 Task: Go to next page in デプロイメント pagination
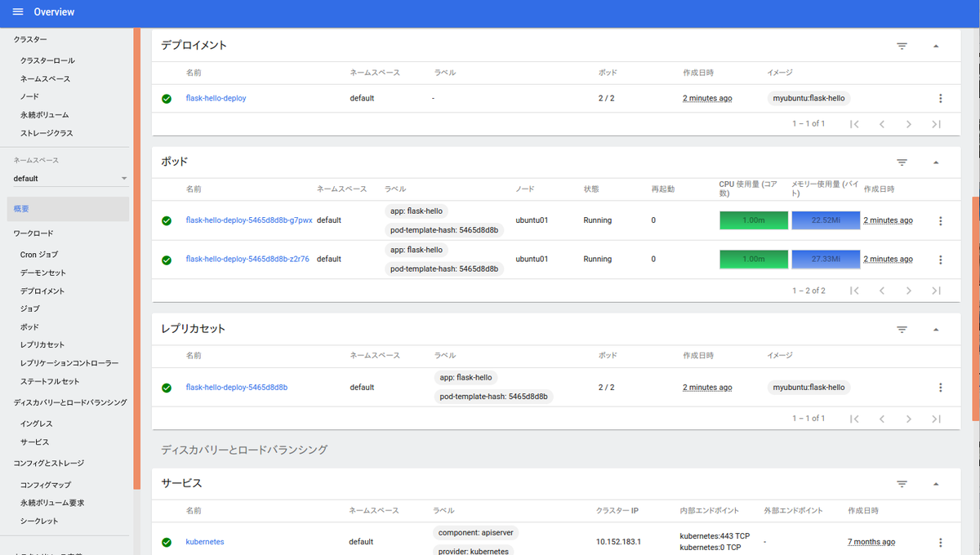[909, 124]
